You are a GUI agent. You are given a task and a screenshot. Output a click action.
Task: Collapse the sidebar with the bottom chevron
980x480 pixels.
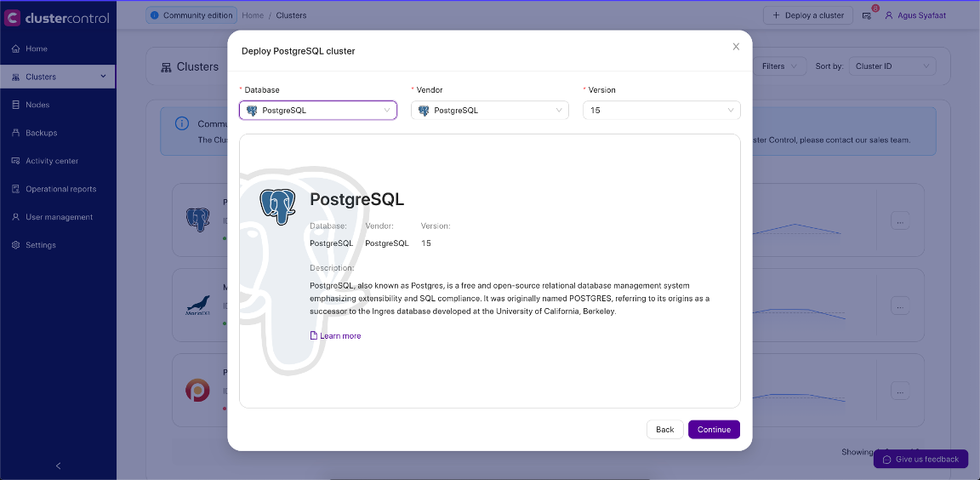click(58, 466)
